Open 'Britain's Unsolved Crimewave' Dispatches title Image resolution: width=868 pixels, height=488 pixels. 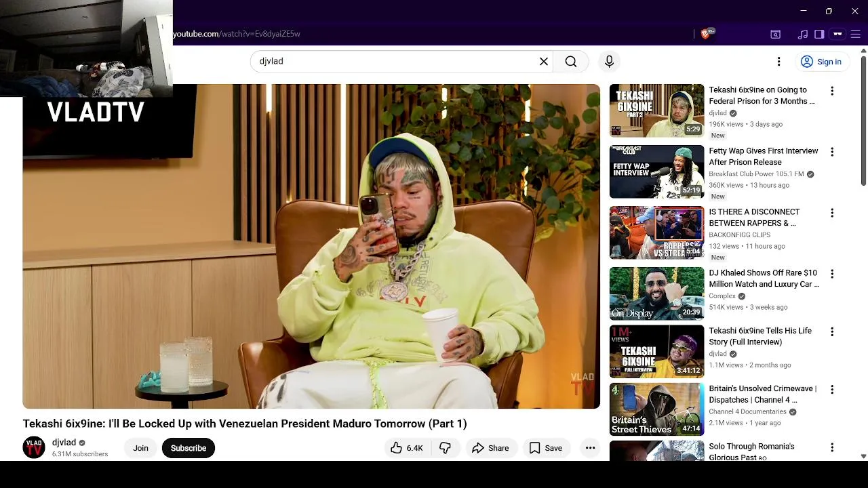pos(763,394)
